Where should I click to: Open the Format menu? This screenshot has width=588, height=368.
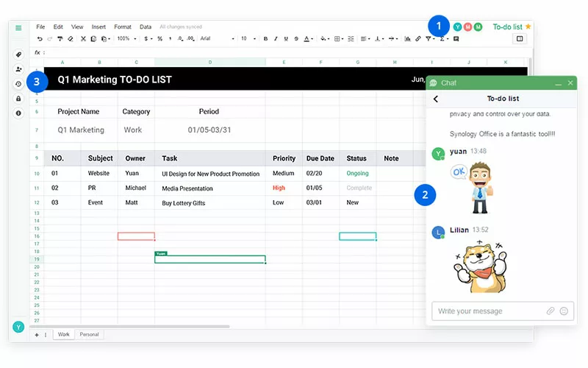coord(123,26)
